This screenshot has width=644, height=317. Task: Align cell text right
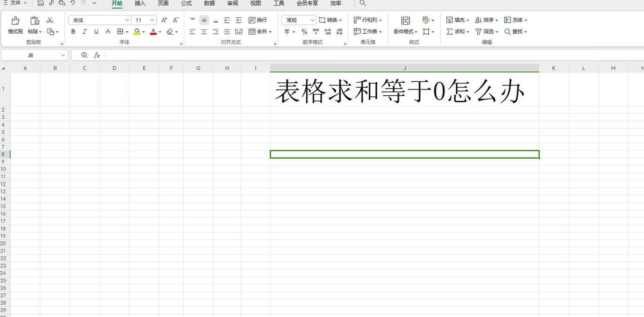[x=216, y=32]
